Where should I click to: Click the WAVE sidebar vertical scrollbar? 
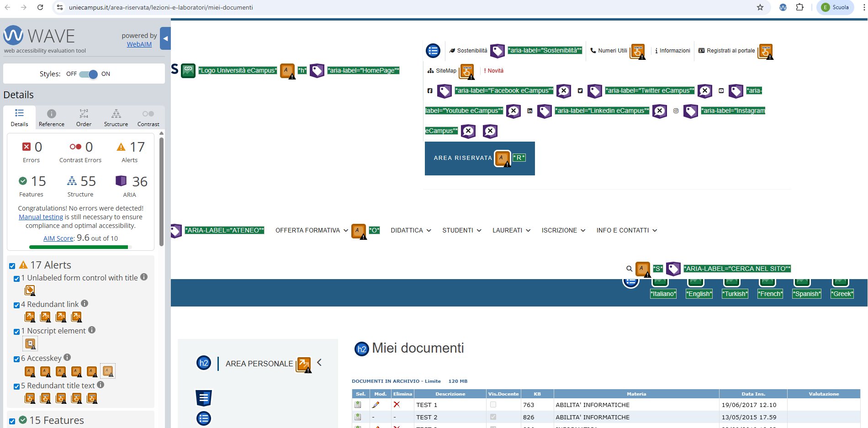tap(161, 192)
